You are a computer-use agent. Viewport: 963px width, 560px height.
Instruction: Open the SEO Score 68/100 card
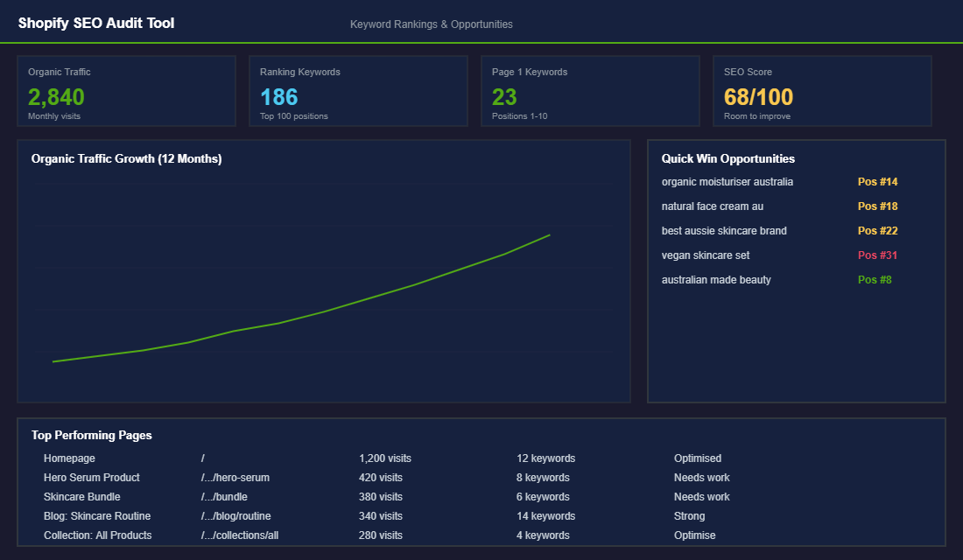(822, 90)
